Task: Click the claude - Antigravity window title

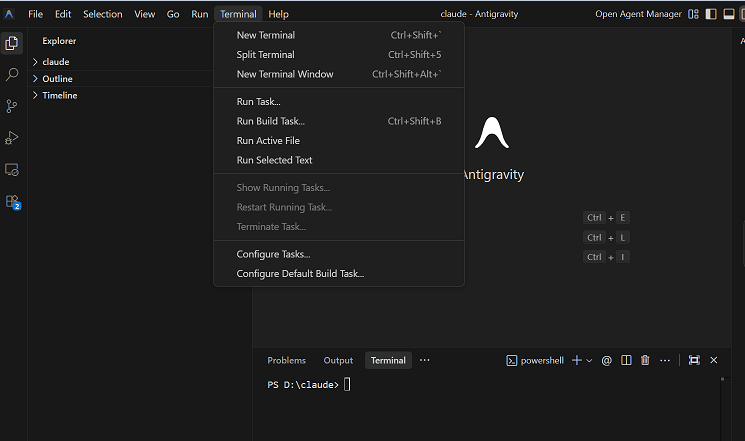Action: point(479,14)
